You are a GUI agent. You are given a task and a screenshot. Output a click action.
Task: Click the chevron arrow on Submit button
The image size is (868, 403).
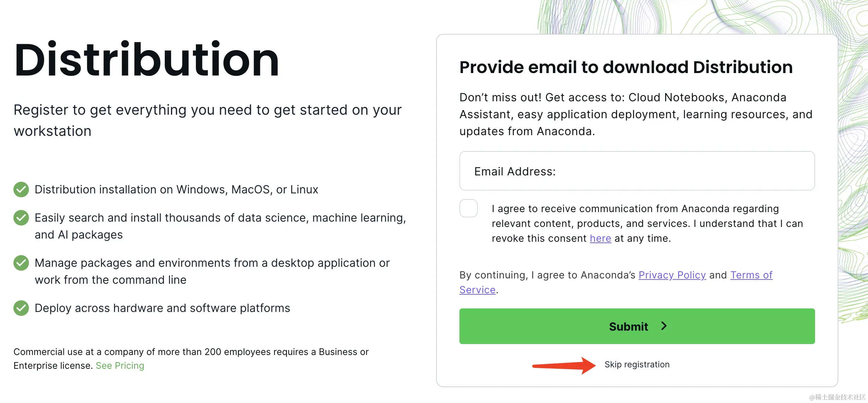(x=664, y=326)
